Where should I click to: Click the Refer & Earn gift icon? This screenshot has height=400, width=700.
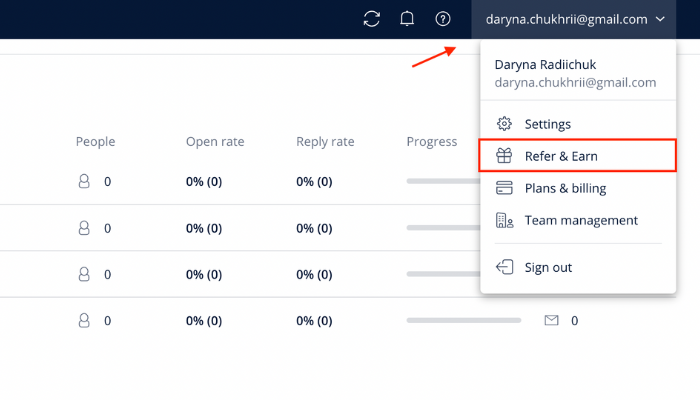504,156
